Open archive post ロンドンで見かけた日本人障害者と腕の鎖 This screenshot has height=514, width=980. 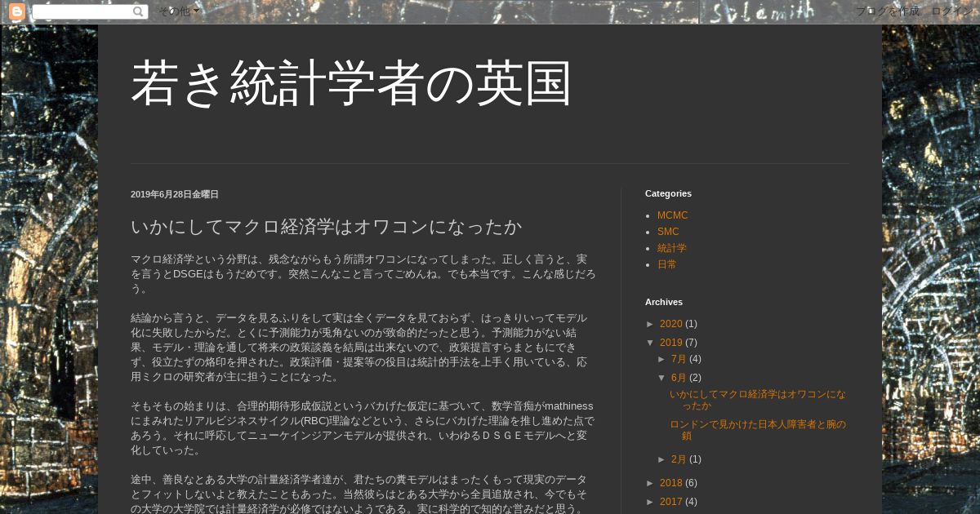[x=758, y=430]
